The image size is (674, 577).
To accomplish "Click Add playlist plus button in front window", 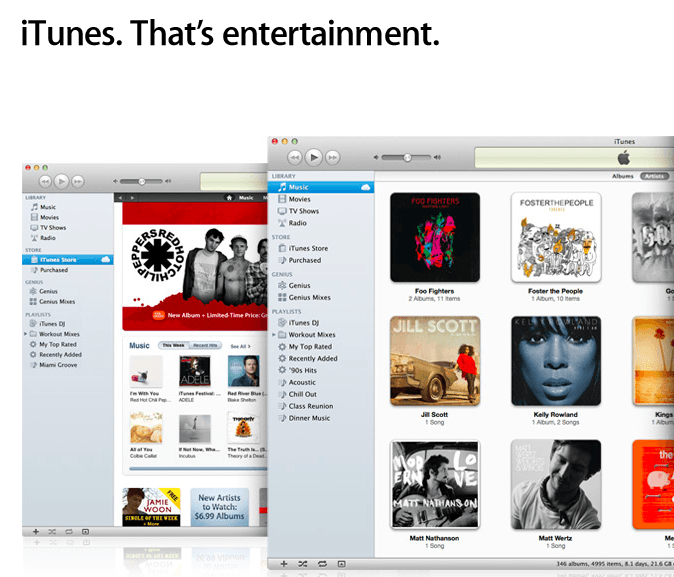I will click(x=284, y=564).
